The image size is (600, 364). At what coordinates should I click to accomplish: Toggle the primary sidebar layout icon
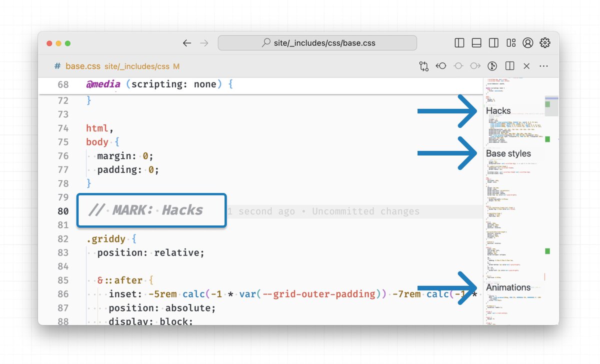pos(459,43)
